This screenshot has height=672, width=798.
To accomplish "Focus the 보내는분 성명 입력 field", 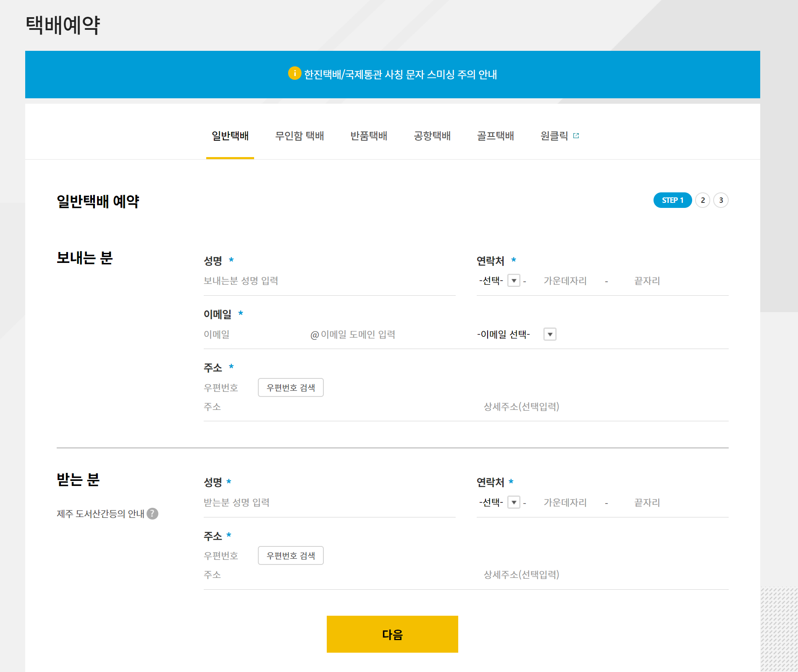I will 329,281.
